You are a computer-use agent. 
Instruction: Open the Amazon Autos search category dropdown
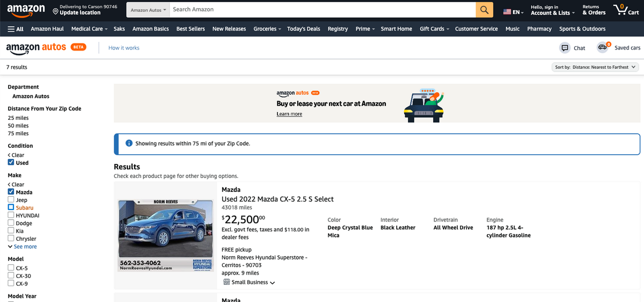pos(148,10)
